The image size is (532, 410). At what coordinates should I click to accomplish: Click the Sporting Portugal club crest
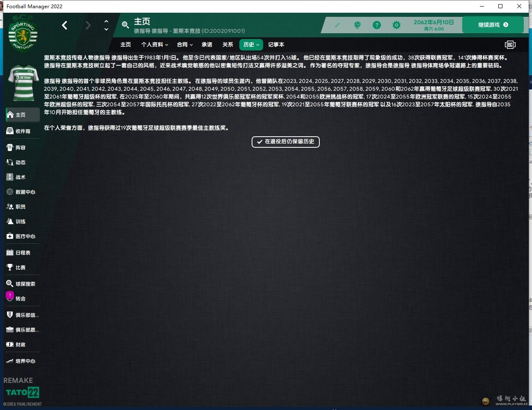tap(23, 34)
